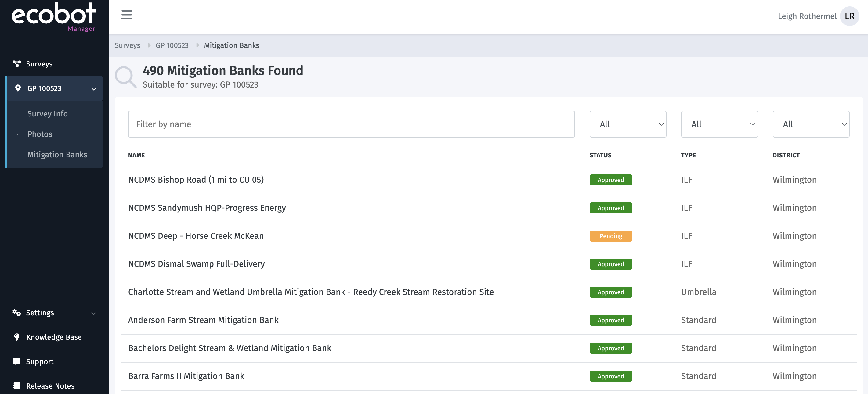Click the location pin icon beside GP 100523
Viewport: 868px width, 394px height.
(x=18, y=88)
